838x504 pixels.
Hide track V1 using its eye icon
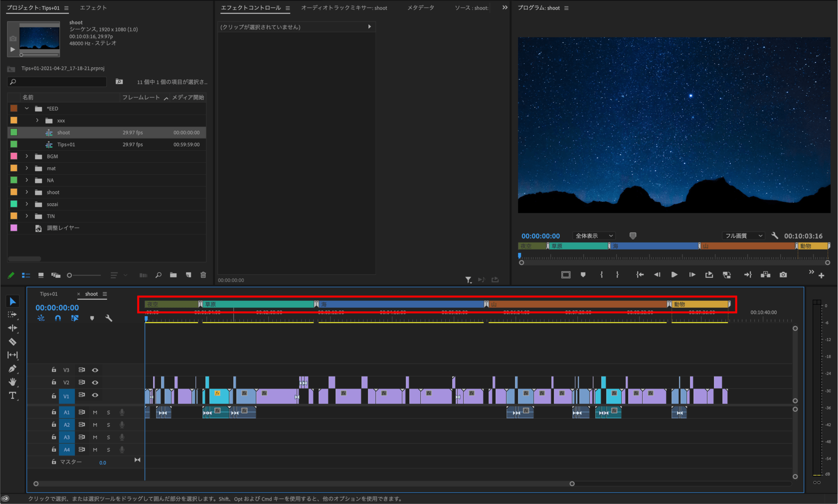point(95,395)
